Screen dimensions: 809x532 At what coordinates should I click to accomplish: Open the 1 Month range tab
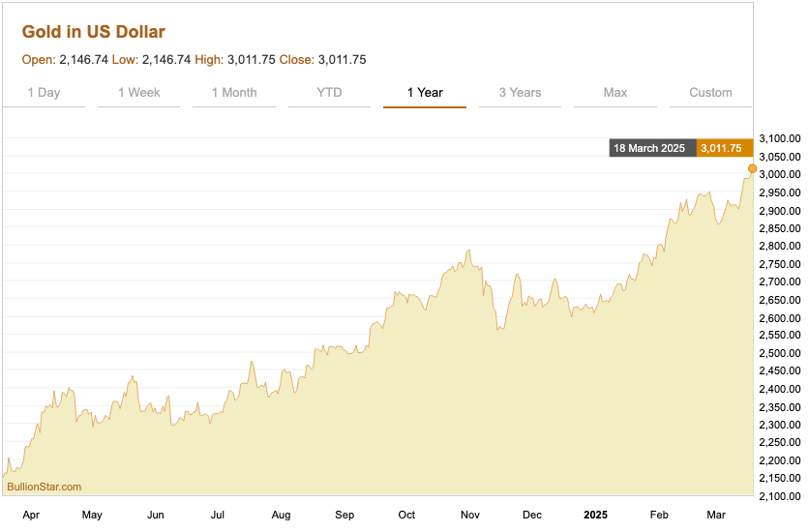coord(234,93)
